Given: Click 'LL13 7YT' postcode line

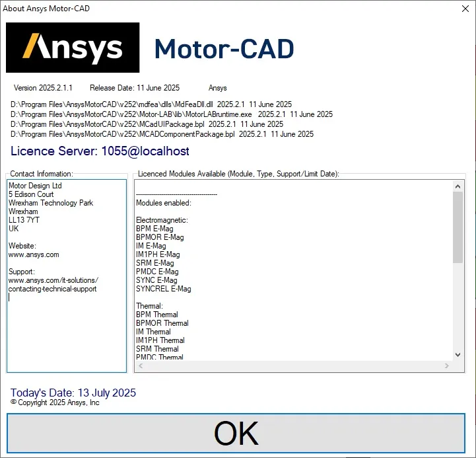Looking at the screenshot, I should click(24, 220).
